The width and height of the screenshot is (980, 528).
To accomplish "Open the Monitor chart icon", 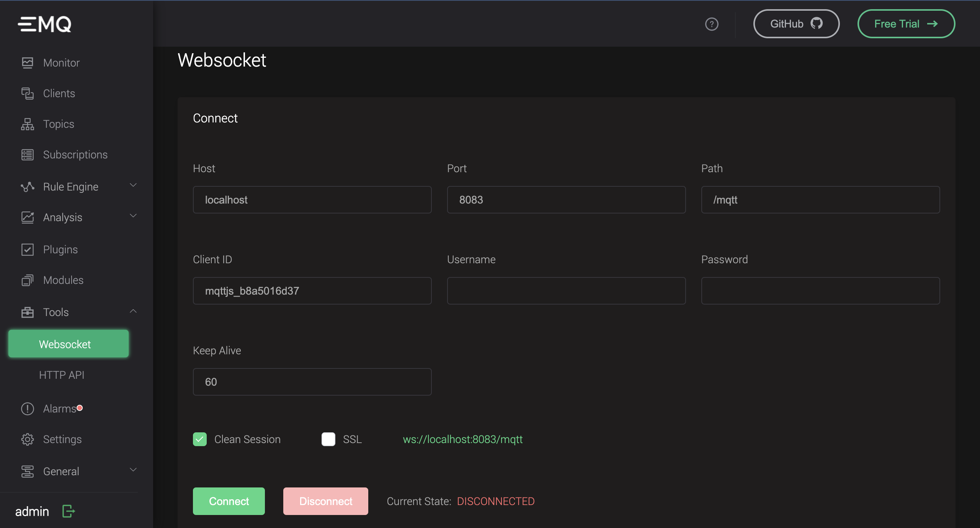I will pyautogui.click(x=28, y=63).
